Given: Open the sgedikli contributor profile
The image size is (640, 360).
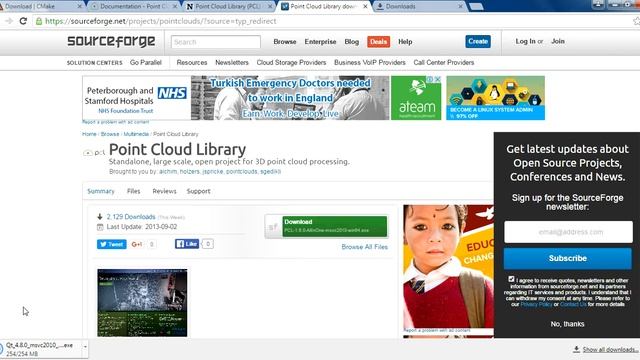Looking at the screenshot, I should click(x=271, y=171).
